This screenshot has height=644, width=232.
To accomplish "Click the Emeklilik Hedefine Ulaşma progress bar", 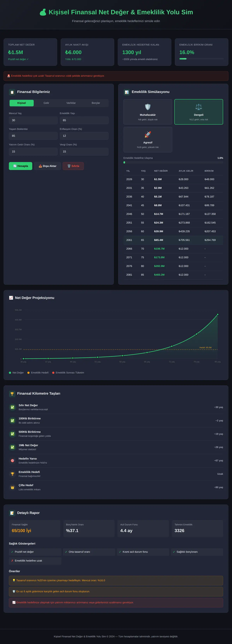I will [x=173, y=162].
